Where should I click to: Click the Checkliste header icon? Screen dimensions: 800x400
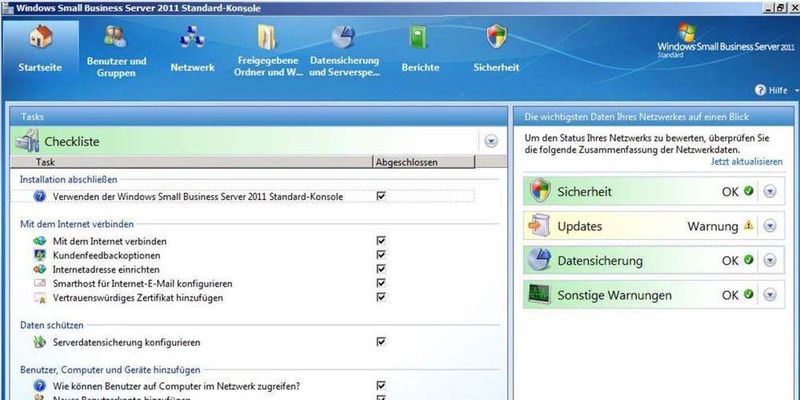click(28, 141)
